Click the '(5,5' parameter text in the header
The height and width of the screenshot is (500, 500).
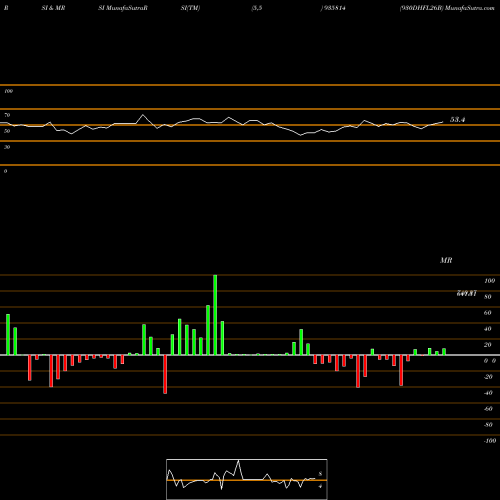[x=257, y=8]
